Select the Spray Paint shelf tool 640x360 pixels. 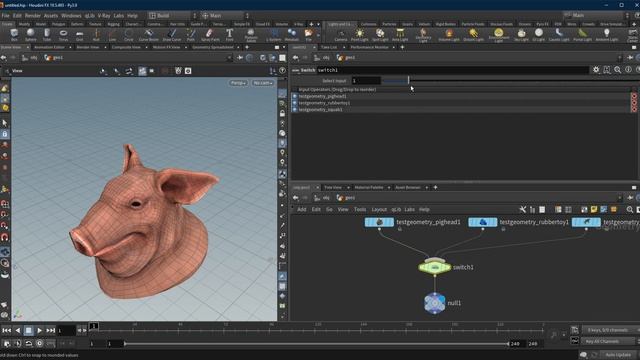[x=210, y=35]
